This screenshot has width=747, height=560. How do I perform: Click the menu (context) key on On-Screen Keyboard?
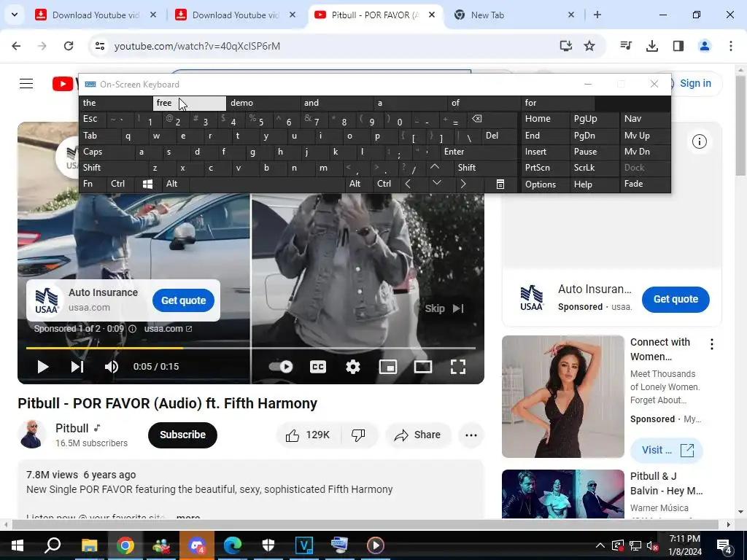[x=500, y=184]
